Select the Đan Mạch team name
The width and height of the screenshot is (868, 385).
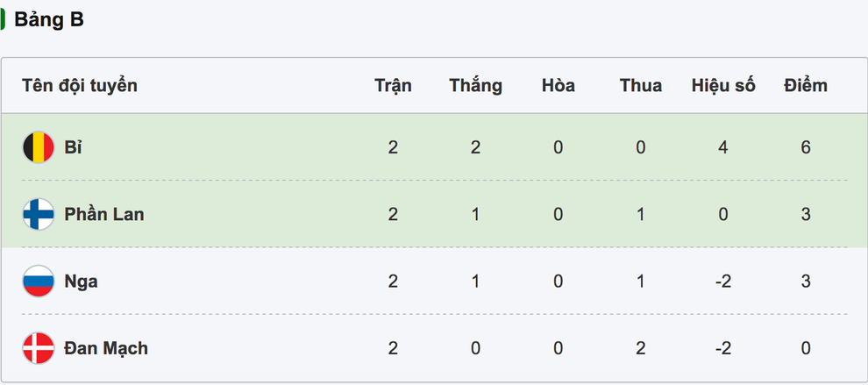[x=106, y=348]
